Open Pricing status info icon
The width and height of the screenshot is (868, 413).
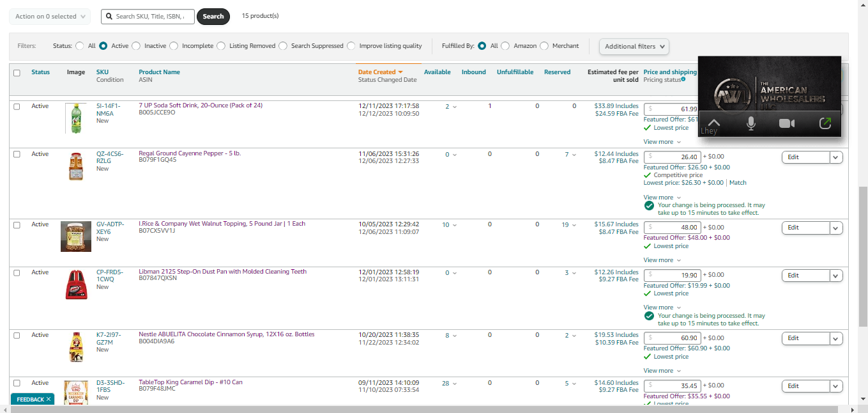(x=683, y=79)
